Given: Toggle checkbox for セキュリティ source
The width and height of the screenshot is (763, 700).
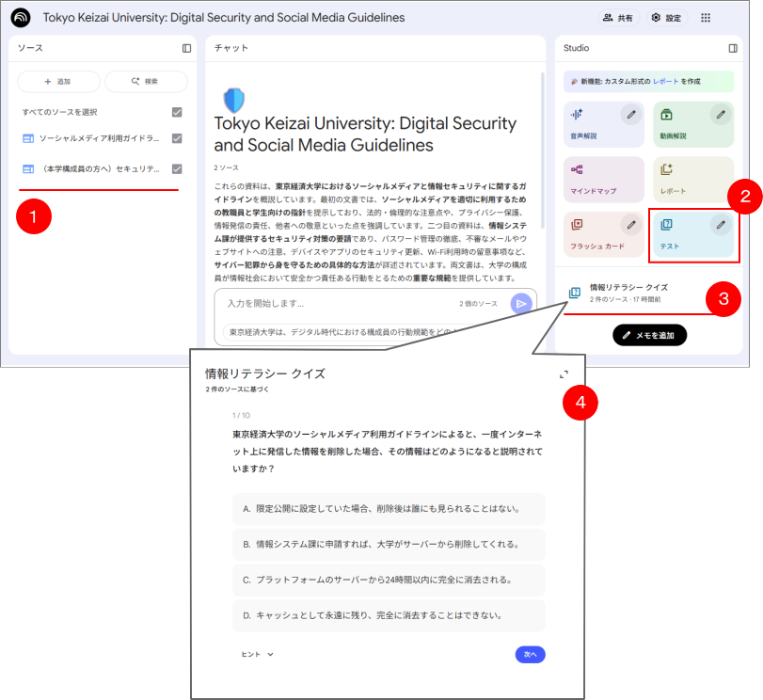Looking at the screenshot, I should [177, 169].
